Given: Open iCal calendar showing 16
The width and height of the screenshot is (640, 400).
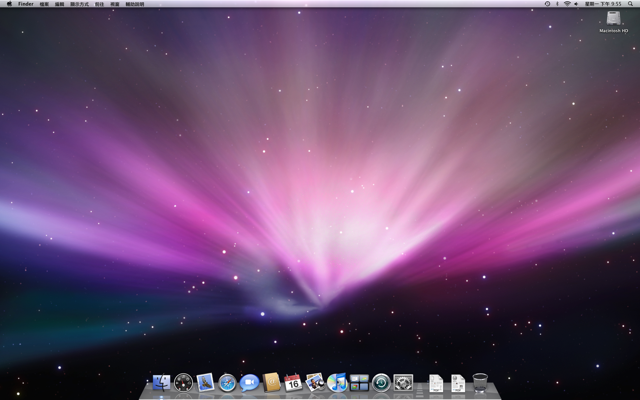Looking at the screenshot, I should tap(293, 383).
